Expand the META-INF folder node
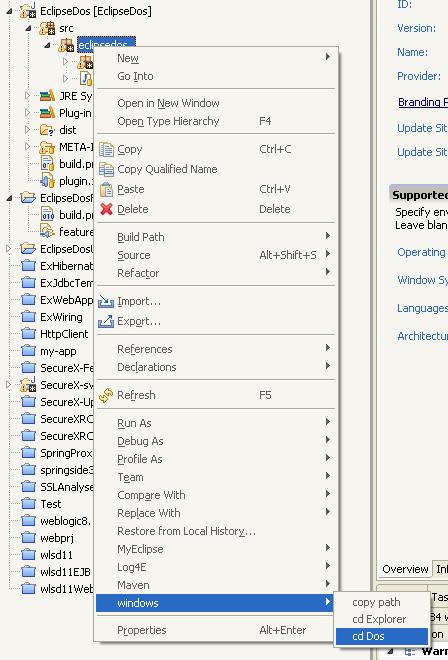The height and width of the screenshot is (660, 448). click(28, 147)
